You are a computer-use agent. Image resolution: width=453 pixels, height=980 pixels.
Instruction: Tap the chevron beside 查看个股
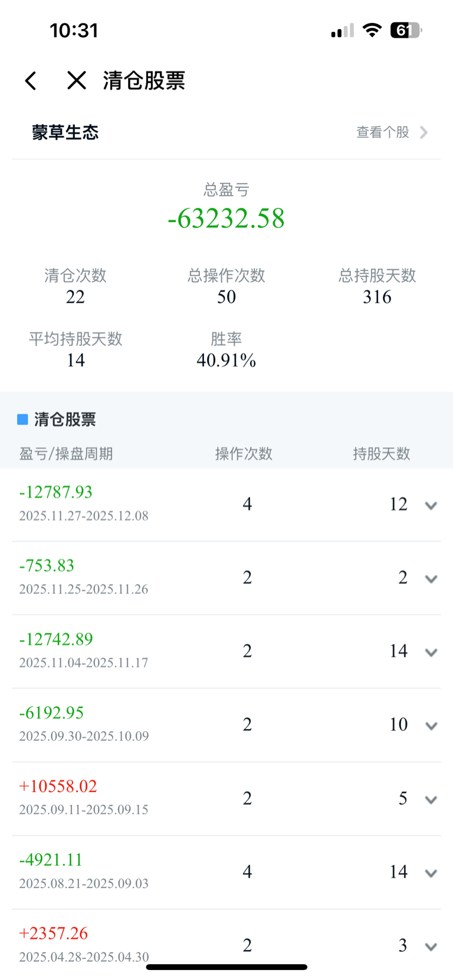(424, 133)
